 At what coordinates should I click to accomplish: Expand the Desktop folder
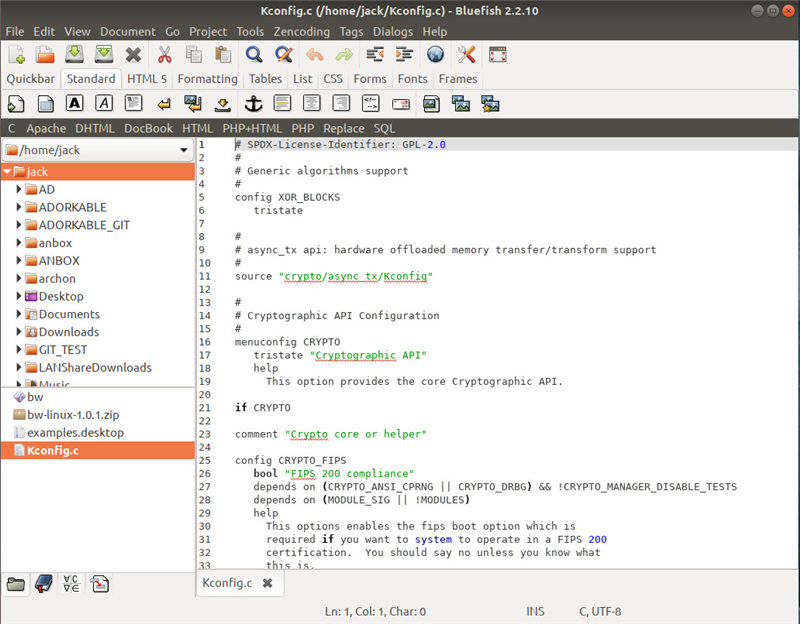pos(18,296)
